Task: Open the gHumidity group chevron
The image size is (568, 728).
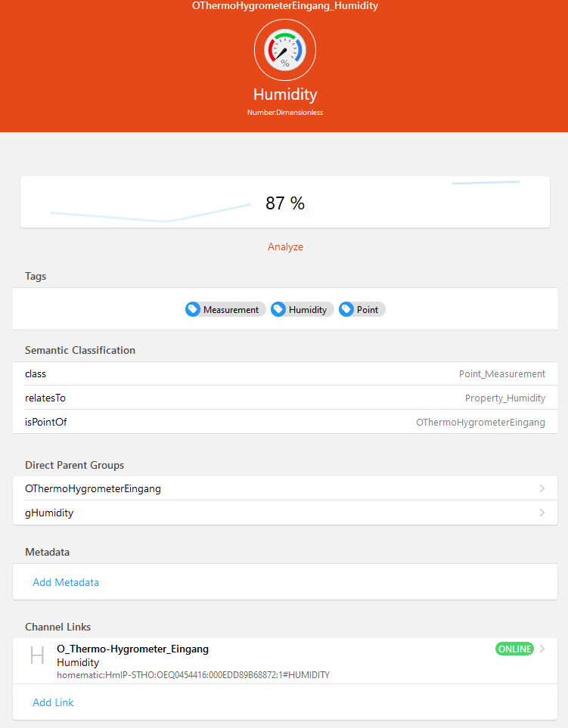Action: tap(542, 513)
